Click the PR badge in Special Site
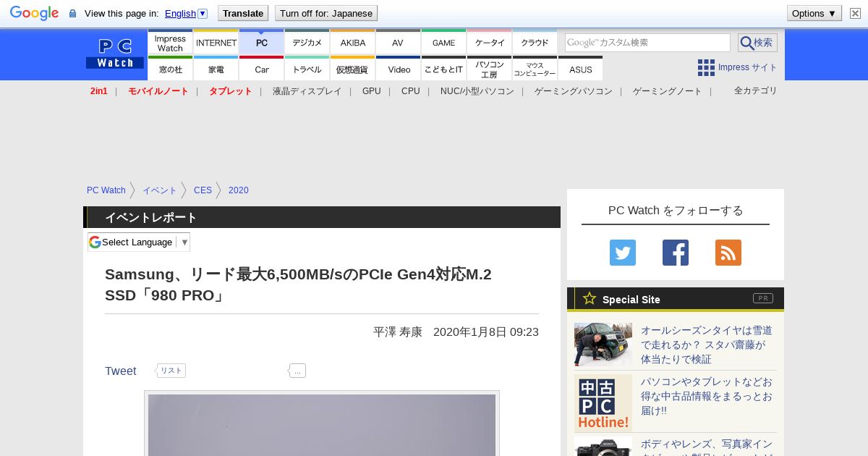Image resolution: width=868 pixels, height=456 pixels. coord(763,298)
